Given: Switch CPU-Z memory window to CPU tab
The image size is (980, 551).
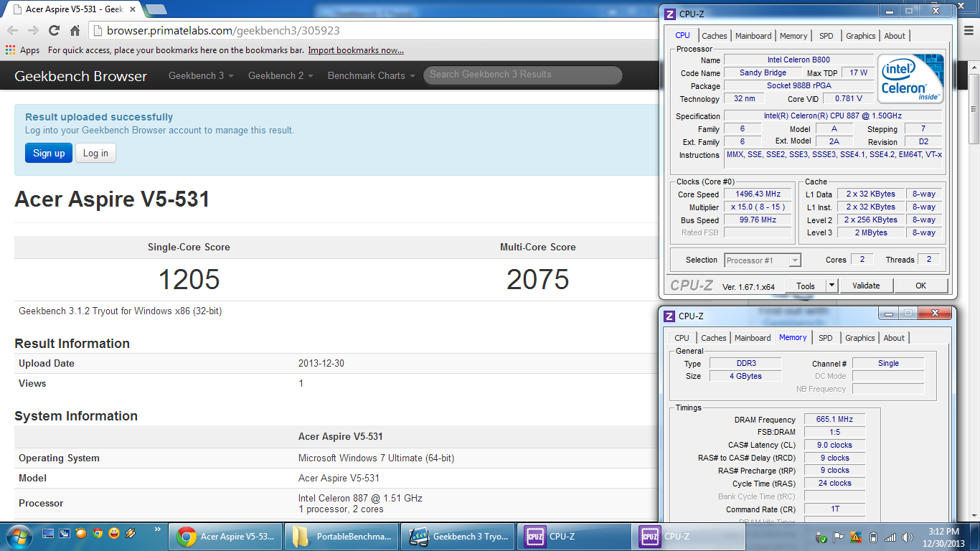Looking at the screenshot, I should tap(682, 338).
